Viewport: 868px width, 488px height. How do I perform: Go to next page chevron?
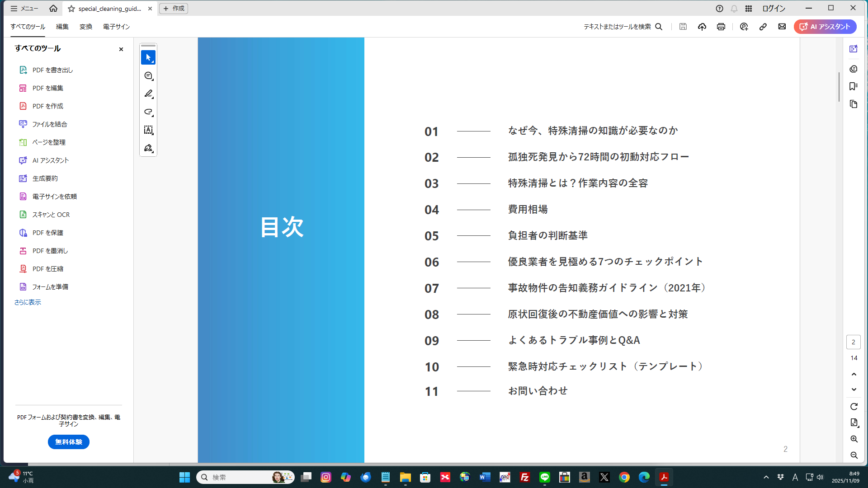[x=854, y=389]
